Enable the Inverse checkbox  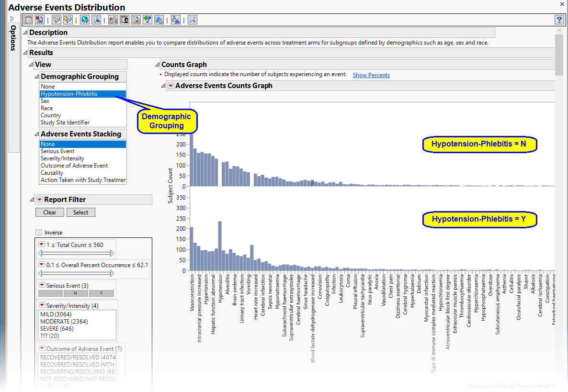pos(39,233)
